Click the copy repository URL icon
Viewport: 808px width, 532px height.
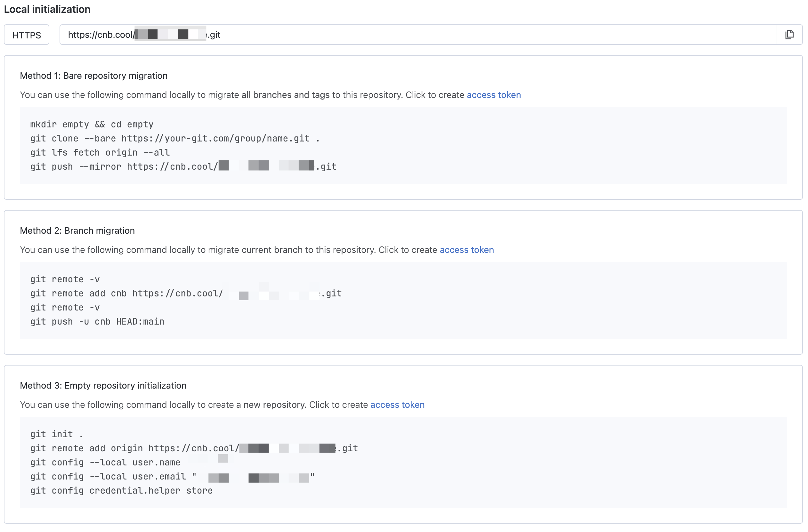(789, 35)
